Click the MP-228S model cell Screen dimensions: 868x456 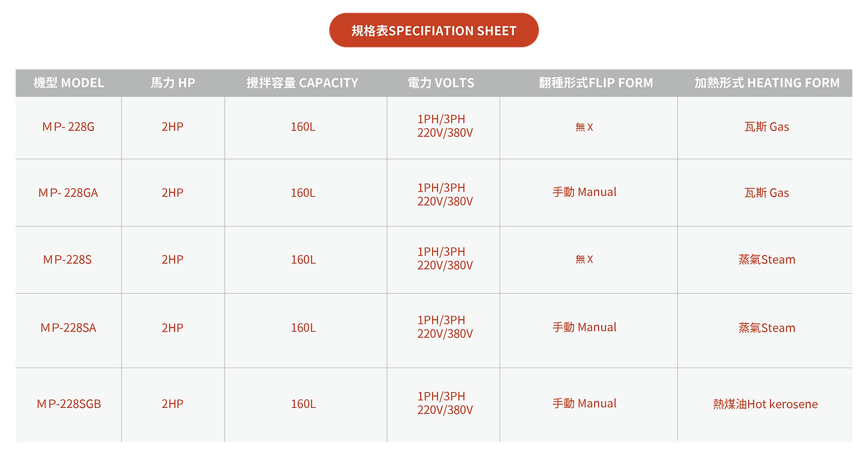pyautogui.click(x=68, y=260)
